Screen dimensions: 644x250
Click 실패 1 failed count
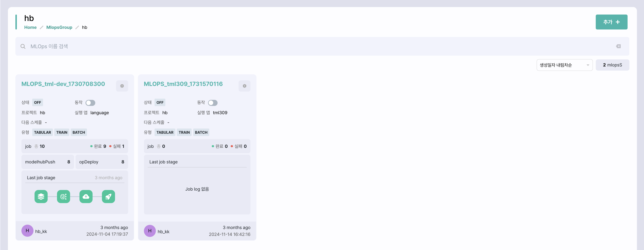[117, 146]
